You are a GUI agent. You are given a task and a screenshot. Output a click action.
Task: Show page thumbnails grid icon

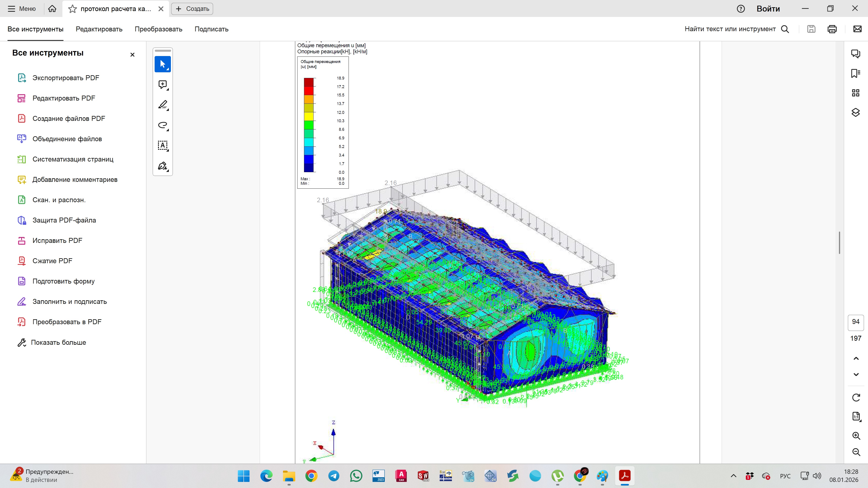[855, 93]
